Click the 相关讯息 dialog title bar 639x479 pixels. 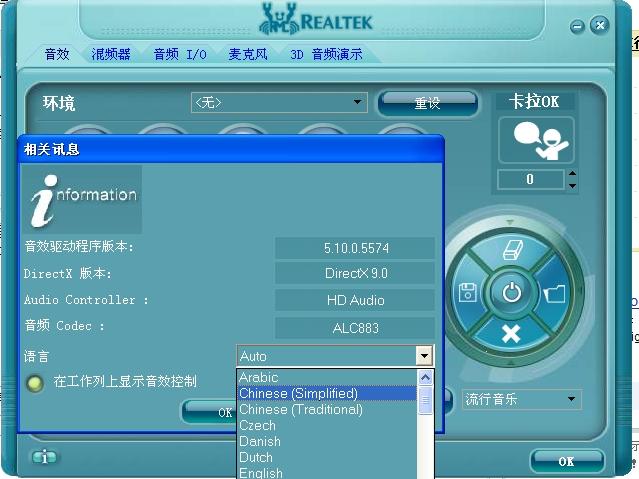click(231, 149)
